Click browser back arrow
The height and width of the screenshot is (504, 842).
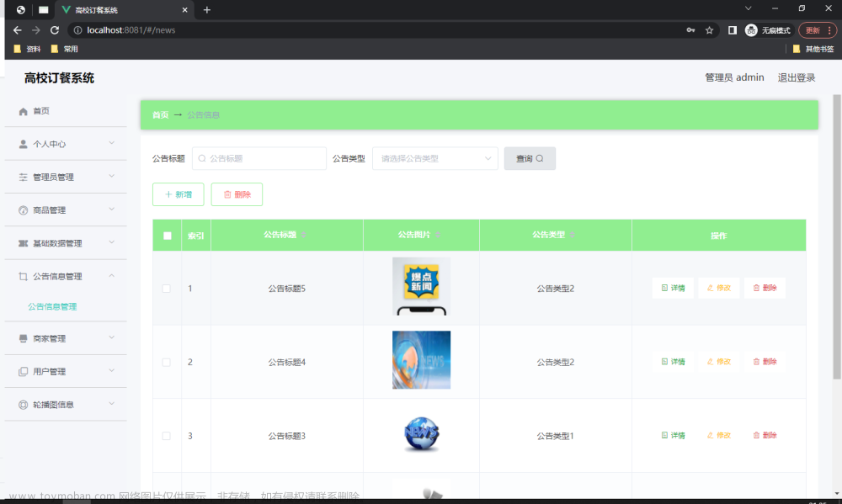tap(17, 30)
